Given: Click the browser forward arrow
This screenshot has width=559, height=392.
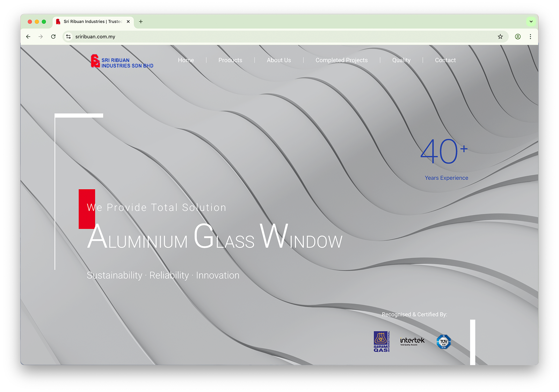Looking at the screenshot, I should 41,37.
